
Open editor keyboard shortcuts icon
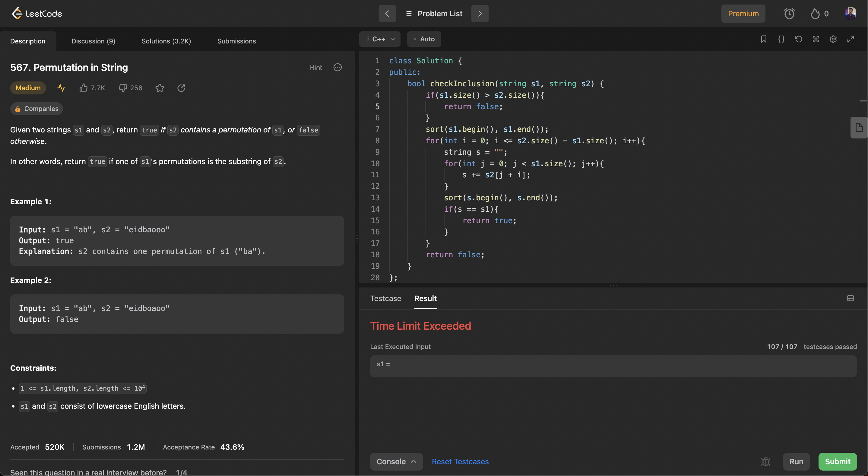816,39
